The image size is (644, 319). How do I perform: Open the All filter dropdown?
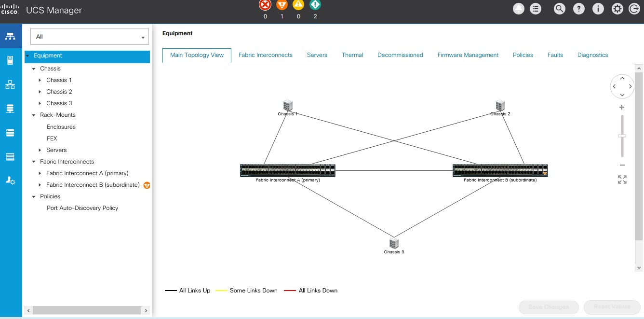(89, 37)
